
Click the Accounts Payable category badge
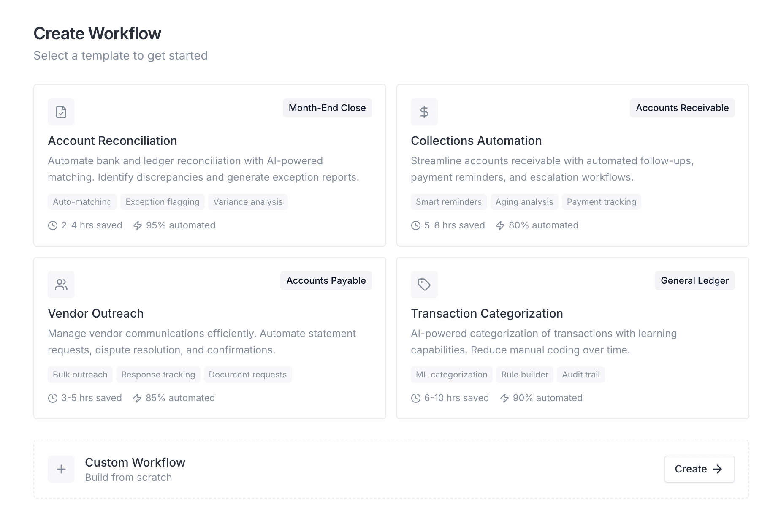[x=326, y=281]
